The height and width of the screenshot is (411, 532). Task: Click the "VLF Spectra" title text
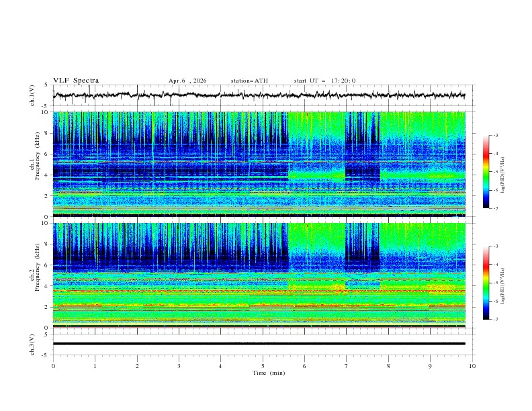click(x=76, y=81)
